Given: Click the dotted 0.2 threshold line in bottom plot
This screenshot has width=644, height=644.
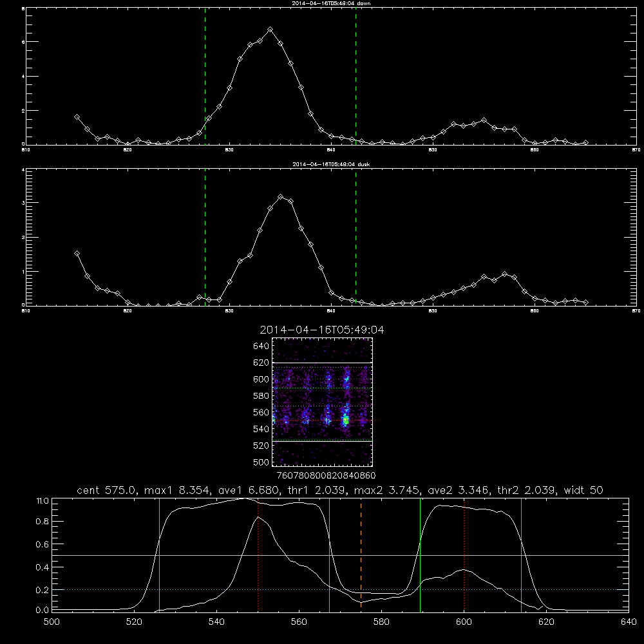Looking at the screenshot, I should tap(340, 589).
